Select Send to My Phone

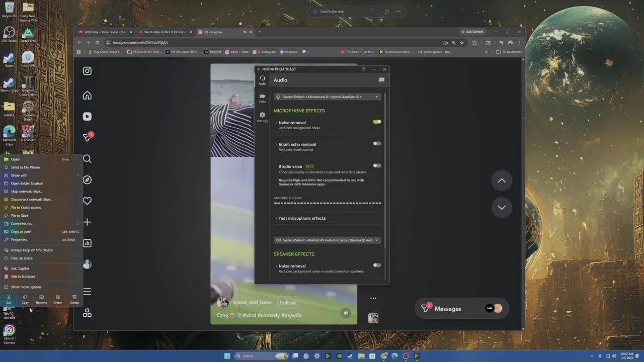pos(41,167)
